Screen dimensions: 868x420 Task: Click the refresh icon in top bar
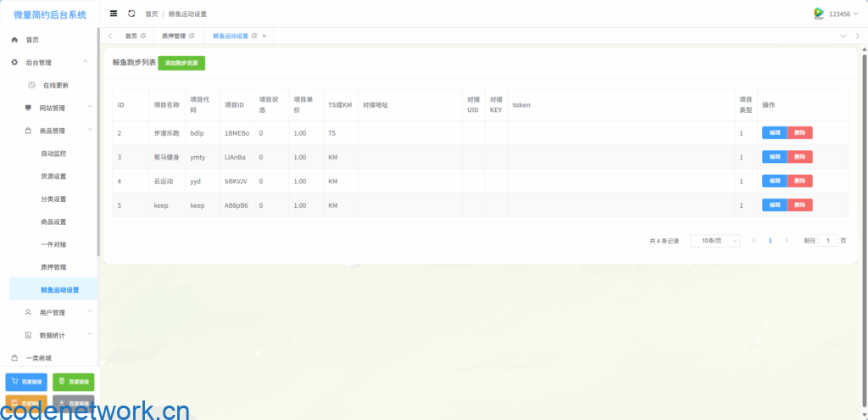coord(131,14)
